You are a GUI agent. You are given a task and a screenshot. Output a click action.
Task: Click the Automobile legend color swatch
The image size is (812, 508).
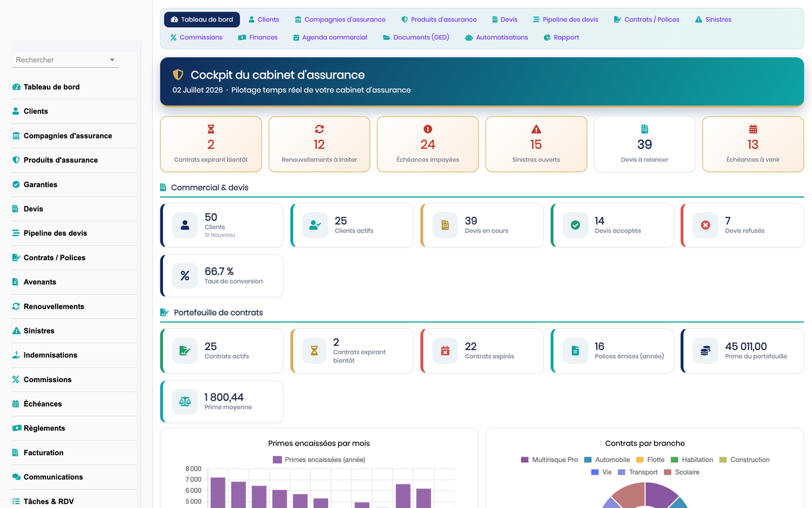tap(587, 459)
